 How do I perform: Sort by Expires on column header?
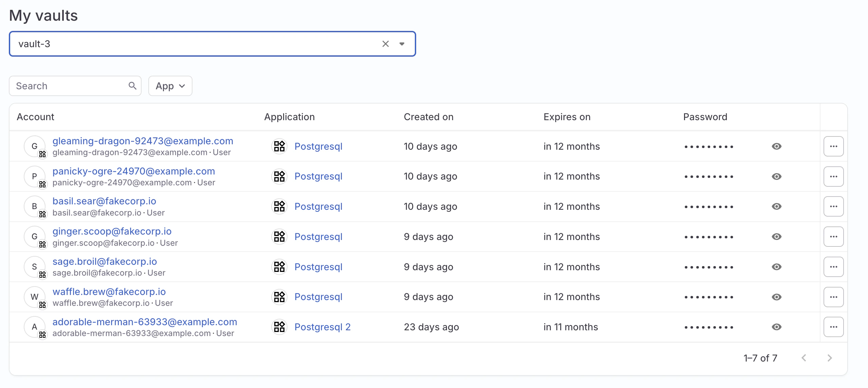[x=567, y=117]
